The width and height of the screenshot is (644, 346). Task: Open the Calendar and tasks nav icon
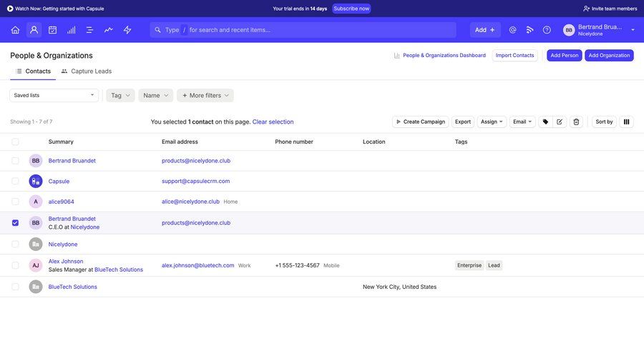point(52,30)
